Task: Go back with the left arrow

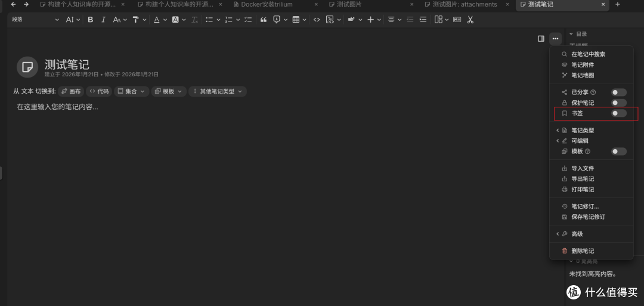Action: [x=13, y=4]
